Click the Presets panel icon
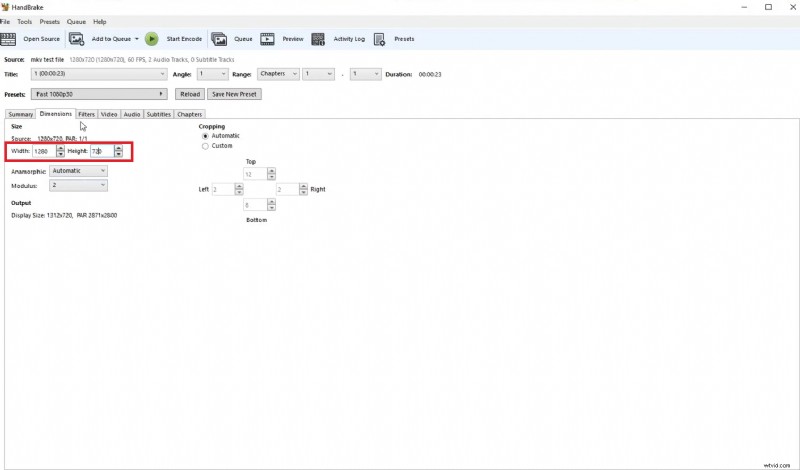The width and height of the screenshot is (800, 470). (x=379, y=39)
